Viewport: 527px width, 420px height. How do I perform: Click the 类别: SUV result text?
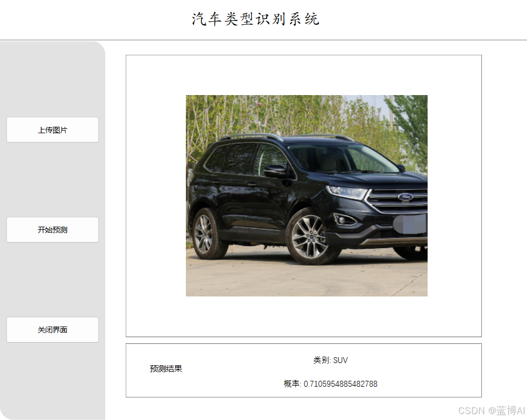point(330,360)
